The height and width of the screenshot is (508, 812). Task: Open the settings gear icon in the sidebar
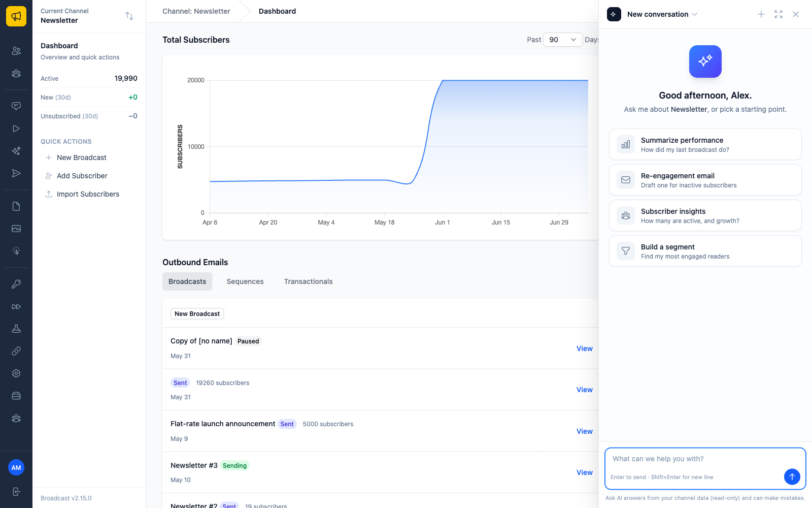click(16, 373)
